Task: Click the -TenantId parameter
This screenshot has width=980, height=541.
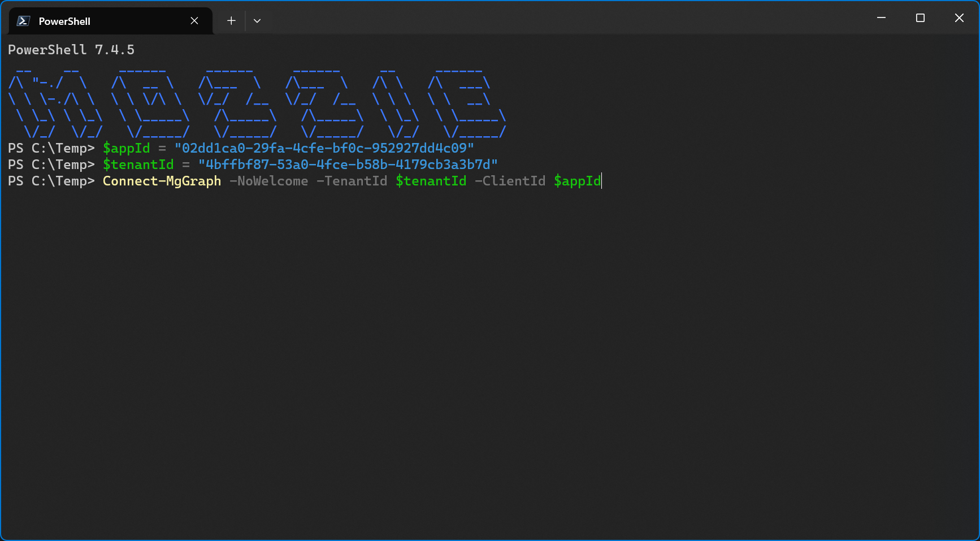Action: [x=352, y=181]
